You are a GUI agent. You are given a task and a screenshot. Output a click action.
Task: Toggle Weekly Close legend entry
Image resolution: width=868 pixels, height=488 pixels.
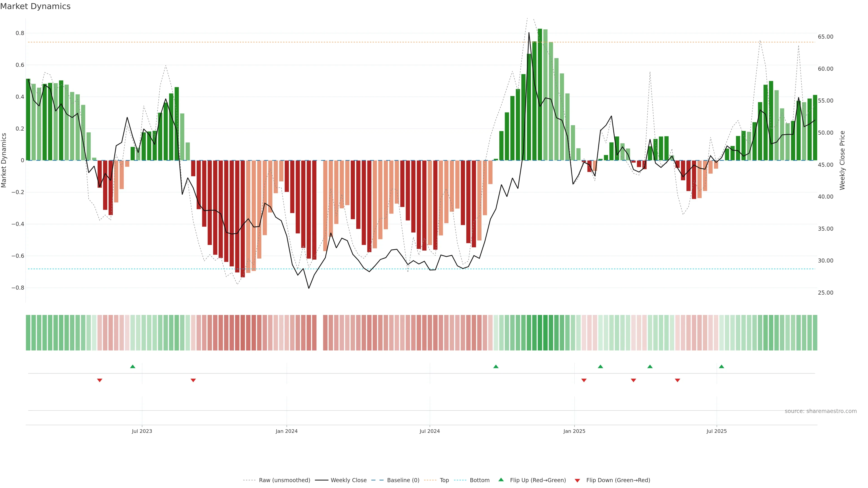(x=348, y=480)
